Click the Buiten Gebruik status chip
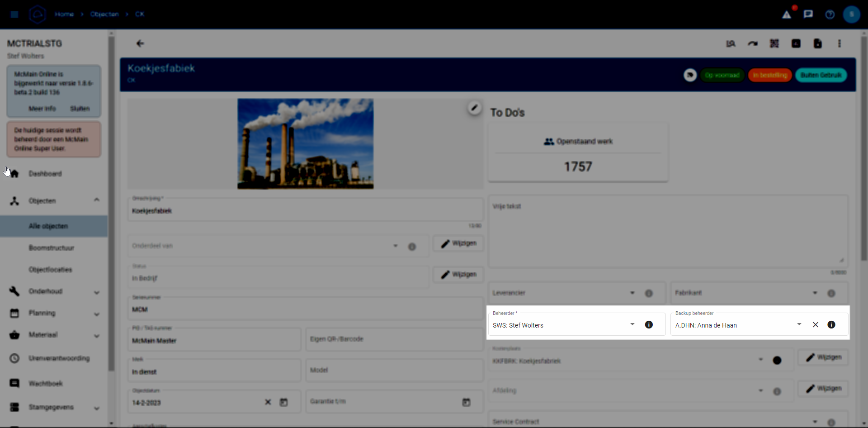This screenshot has height=428, width=868. click(821, 75)
